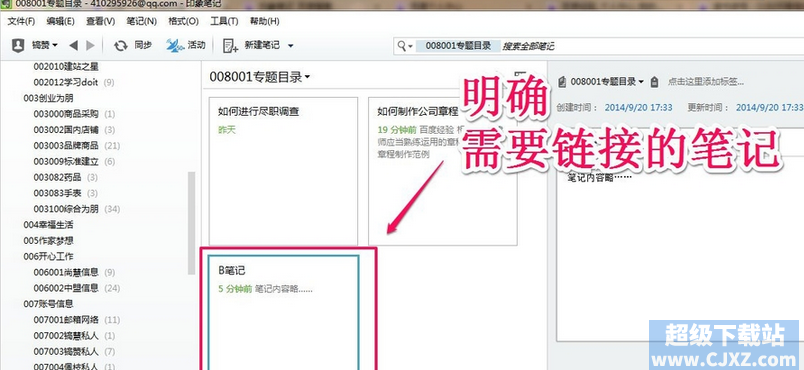Click the 同步 sync icon
Image resolution: width=804 pixels, height=370 pixels.
coord(120,46)
